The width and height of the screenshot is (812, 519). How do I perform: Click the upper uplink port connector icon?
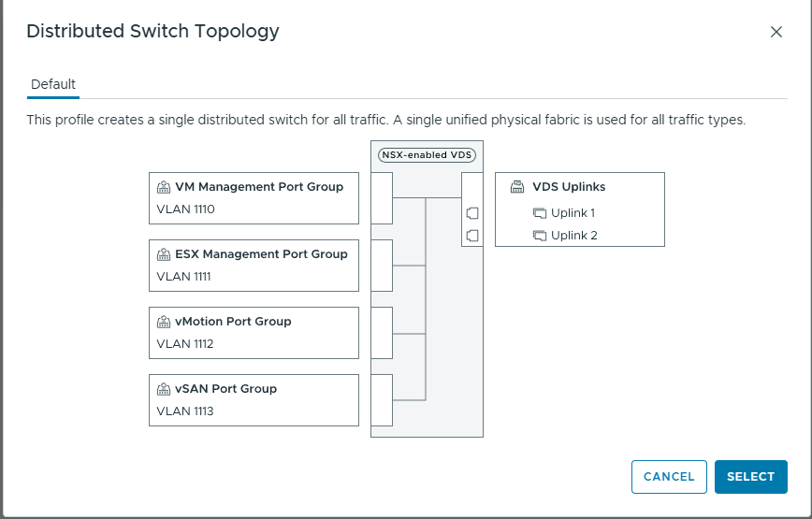[472, 213]
